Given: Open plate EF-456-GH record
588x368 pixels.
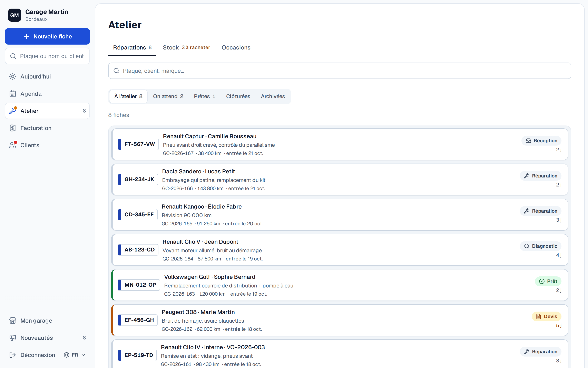Looking at the screenshot, I should [x=340, y=320].
